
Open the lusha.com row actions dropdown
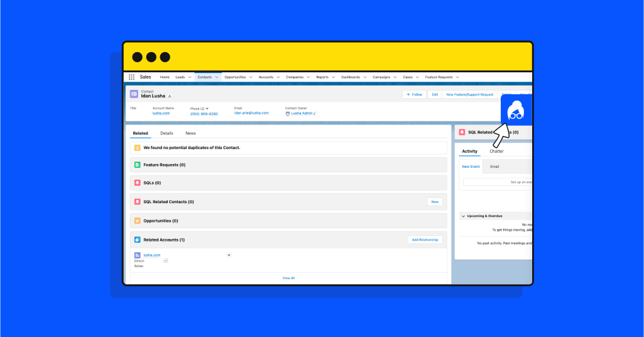point(229,255)
